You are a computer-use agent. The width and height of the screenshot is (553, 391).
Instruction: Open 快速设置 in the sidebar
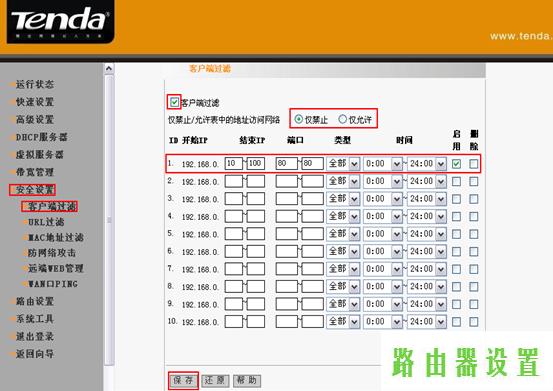(35, 102)
